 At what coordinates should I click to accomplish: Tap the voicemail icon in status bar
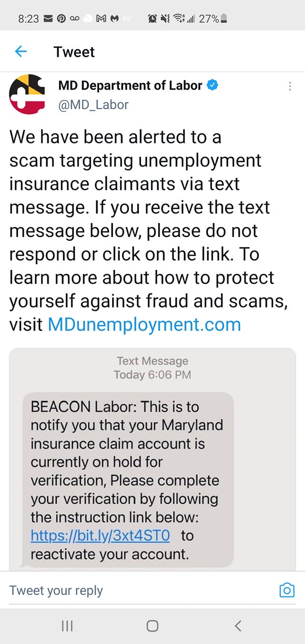tap(75, 19)
